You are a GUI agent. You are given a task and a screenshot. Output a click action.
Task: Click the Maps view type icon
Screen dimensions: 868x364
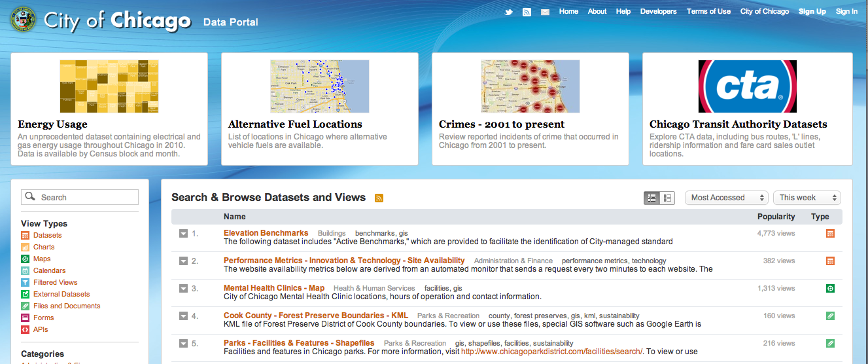click(x=26, y=259)
